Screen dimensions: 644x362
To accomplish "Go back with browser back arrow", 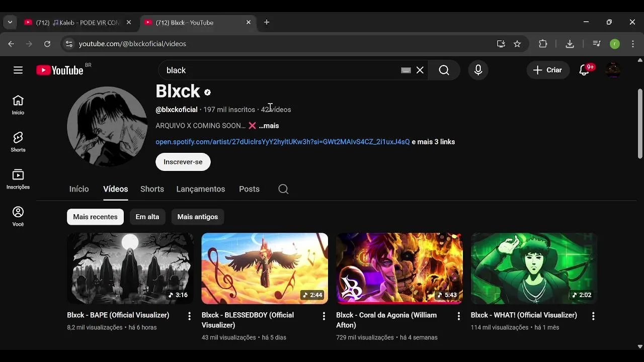I will click(x=11, y=44).
